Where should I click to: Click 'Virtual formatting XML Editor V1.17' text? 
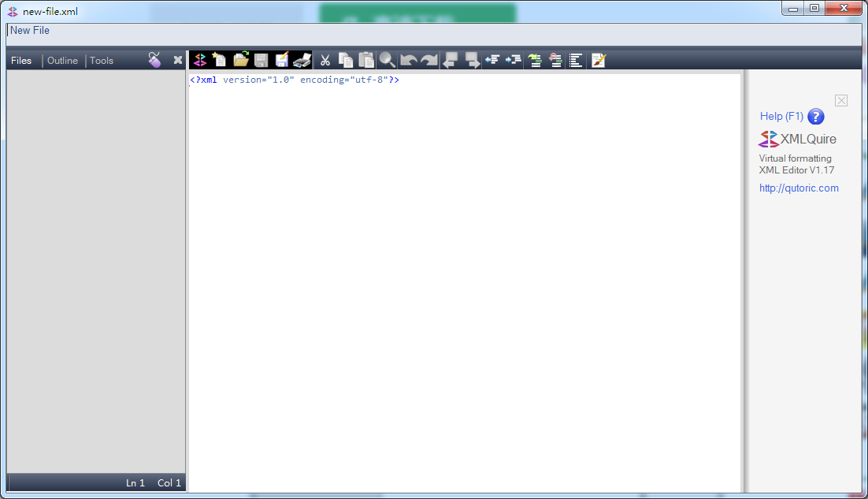796,164
